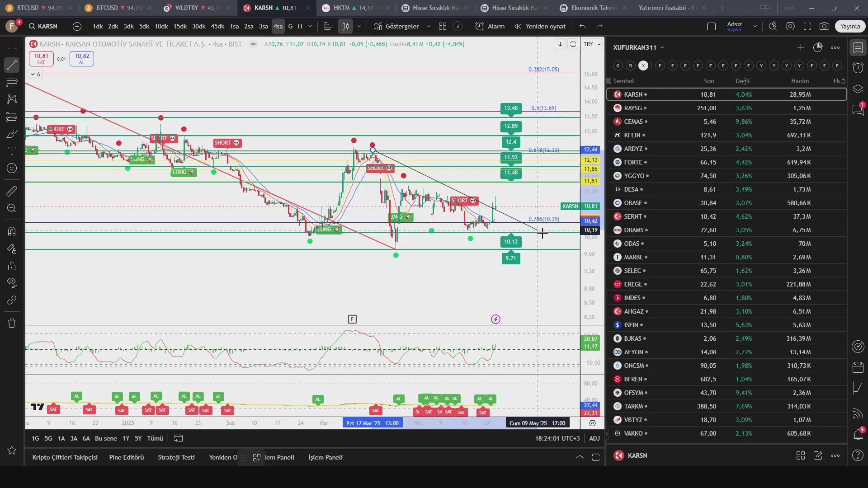Select the 1sa timeframe
This screenshot has width=868, height=488.
coord(234,26)
